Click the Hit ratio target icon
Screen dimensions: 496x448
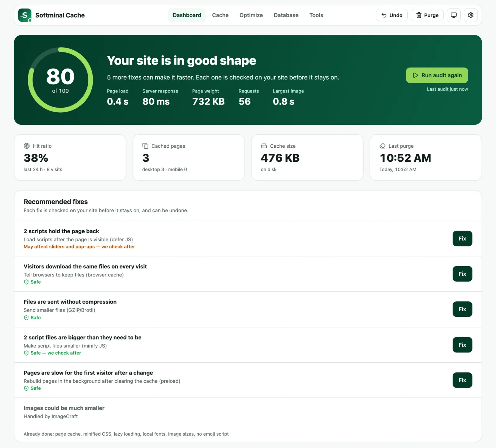(x=27, y=146)
